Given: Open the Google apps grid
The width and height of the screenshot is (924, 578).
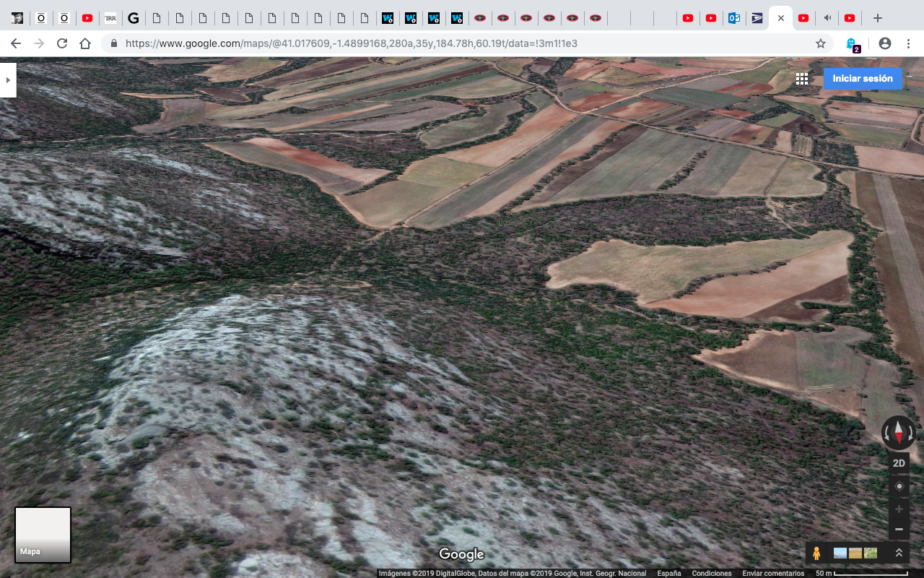Looking at the screenshot, I should (802, 79).
